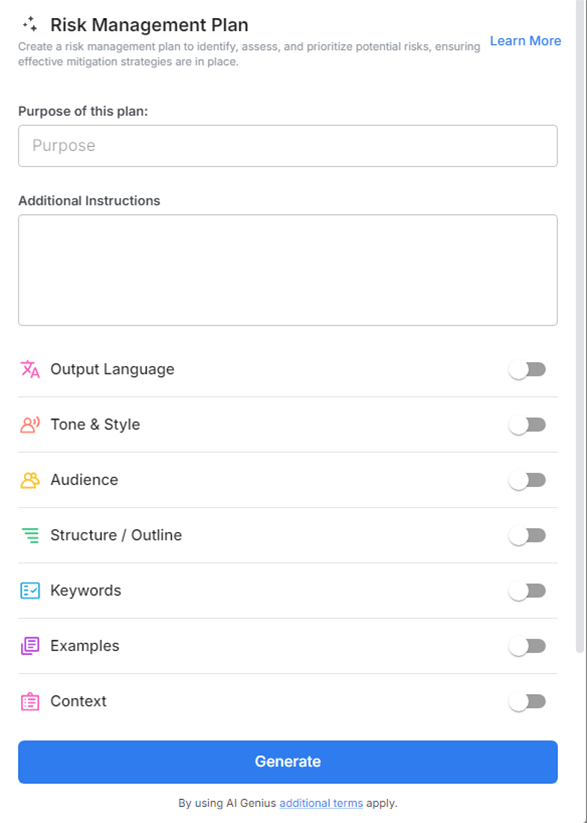Click inside the Additional Instructions box

pyautogui.click(x=287, y=268)
